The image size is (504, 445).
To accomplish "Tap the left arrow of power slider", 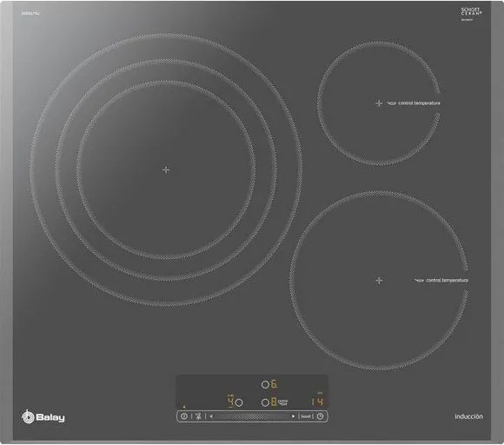I will coord(211,416).
